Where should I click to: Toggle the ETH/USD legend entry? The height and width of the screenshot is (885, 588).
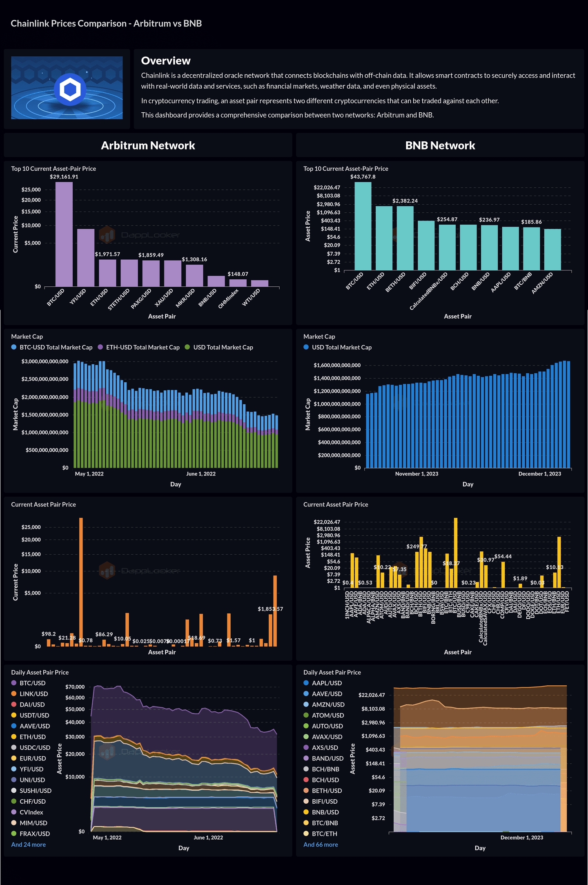click(x=29, y=737)
